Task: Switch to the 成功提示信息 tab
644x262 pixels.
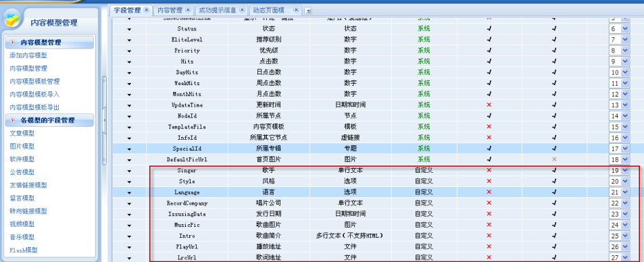Action: click(217, 10)
